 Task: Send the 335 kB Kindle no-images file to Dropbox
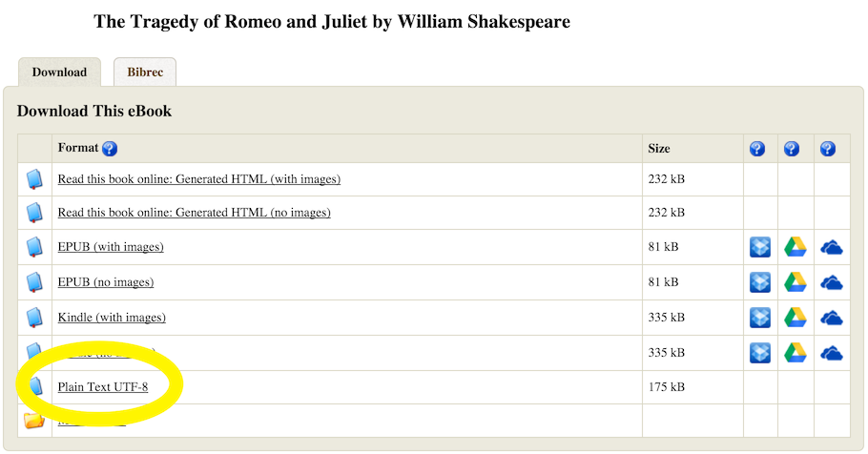pos(760,353)
